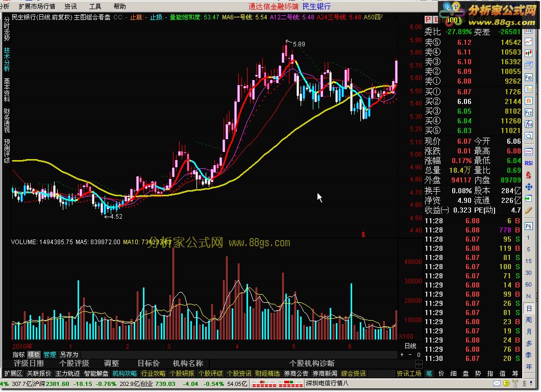
Task: Select the N custom period button
Action: (529, 296)
